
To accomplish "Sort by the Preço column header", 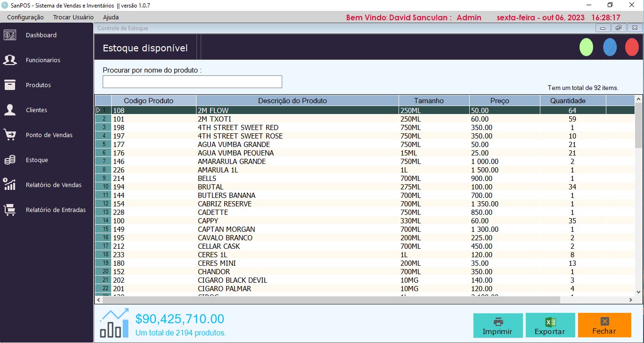I will click(500, 100).
